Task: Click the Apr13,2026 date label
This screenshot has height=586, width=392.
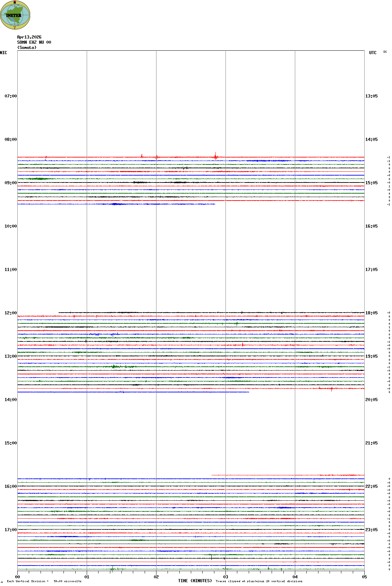Action: point(29,37)
